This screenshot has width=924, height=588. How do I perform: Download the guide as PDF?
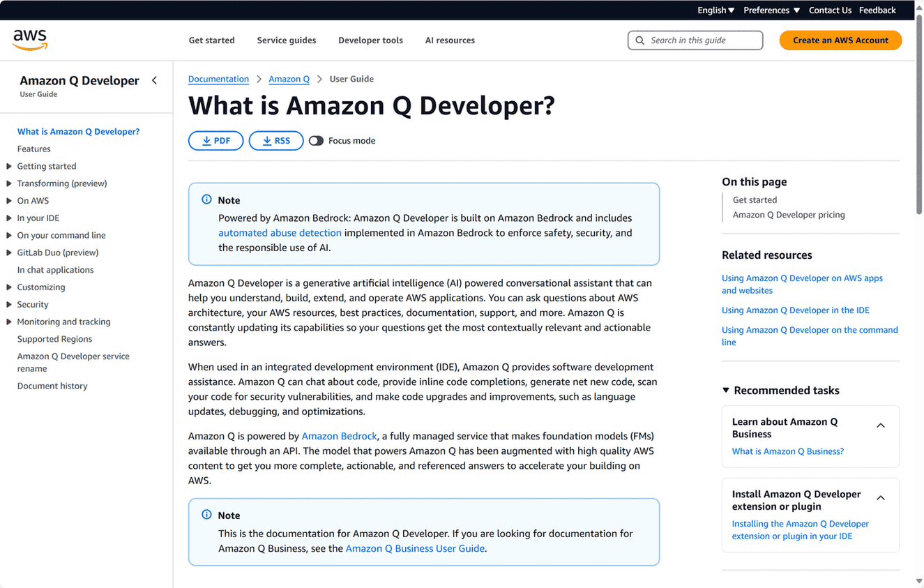[215, 140]
